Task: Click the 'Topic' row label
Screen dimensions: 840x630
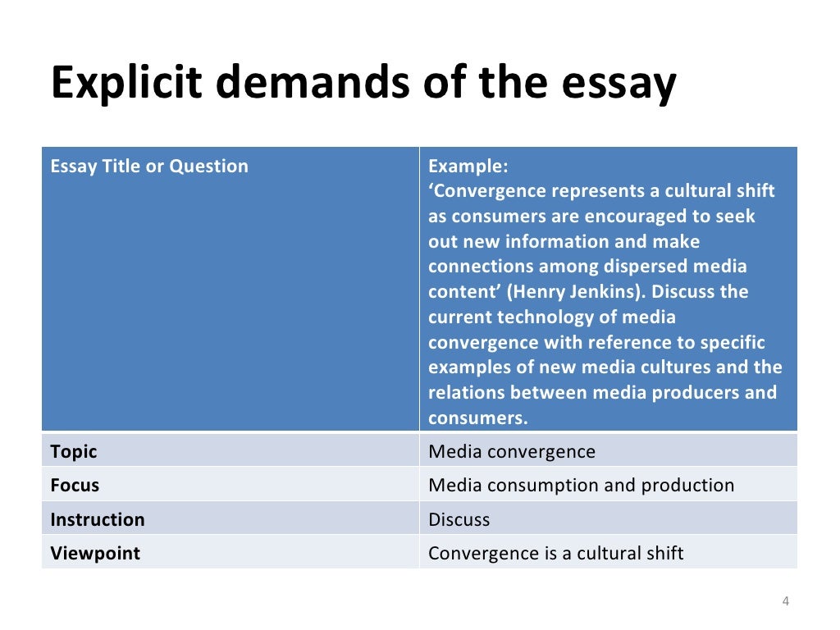Action: pos(73,452)
